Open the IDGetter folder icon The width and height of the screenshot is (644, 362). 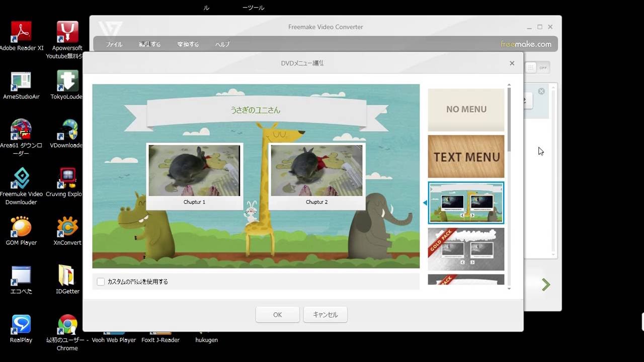pos(67,276)
